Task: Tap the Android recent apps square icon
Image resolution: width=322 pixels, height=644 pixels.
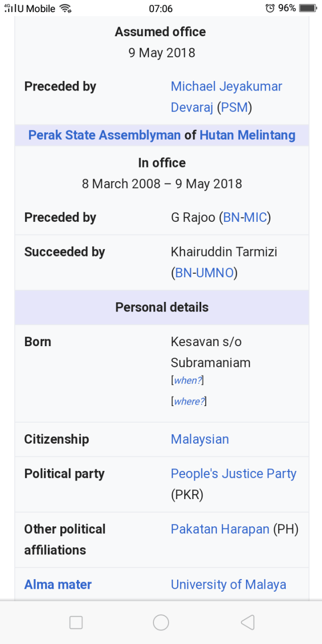Action: pyautogui.click(x=76, y=623)
